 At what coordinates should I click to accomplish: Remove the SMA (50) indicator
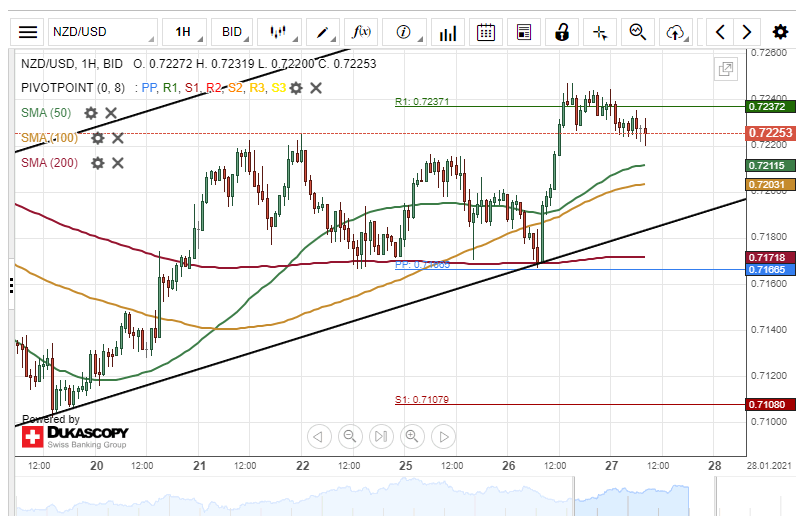(x=111, y=113)
